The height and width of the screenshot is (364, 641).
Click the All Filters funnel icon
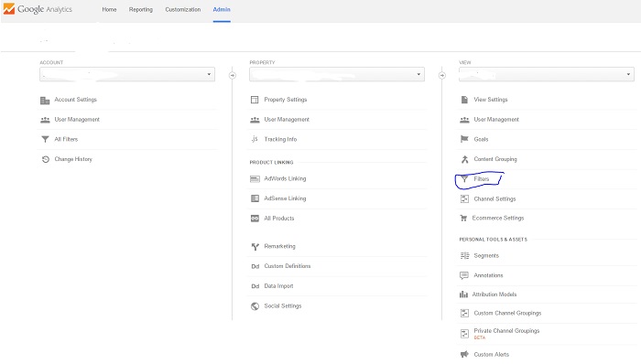[x=45, y=140]
